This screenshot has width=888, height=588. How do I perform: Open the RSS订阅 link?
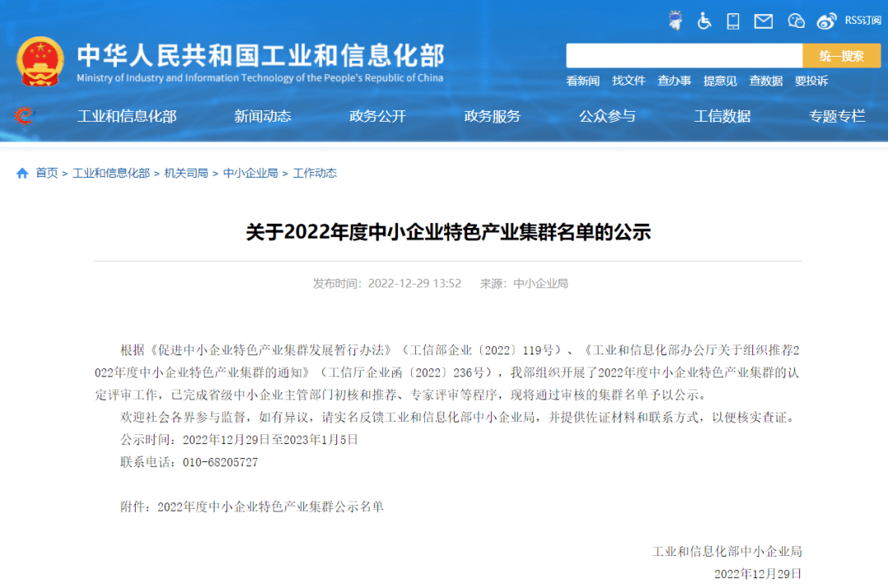pos(863,21)
